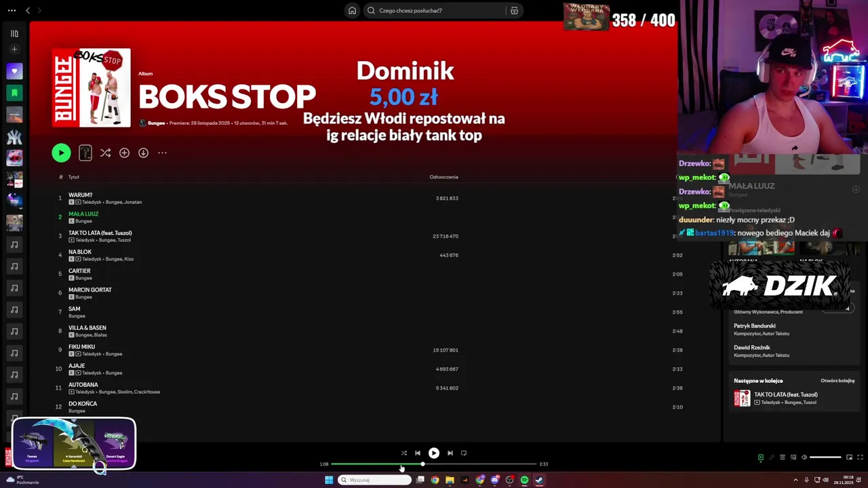Save album to library with the plus circle
868x488 pixels.
124,153
